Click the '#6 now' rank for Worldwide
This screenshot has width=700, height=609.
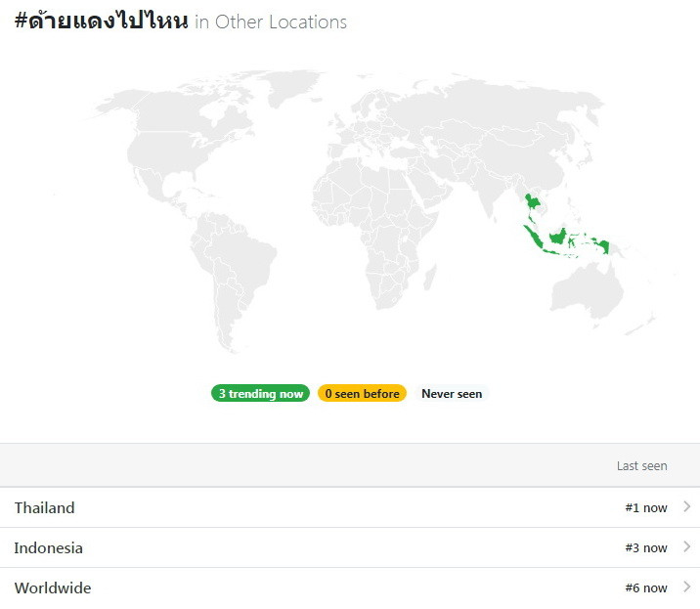coord(646,588)
